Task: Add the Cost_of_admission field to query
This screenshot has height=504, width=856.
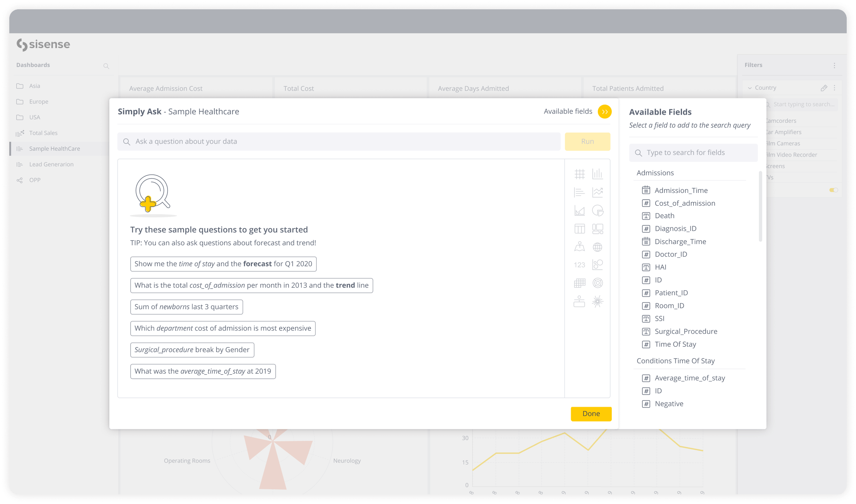Action: tap(685, 203)
